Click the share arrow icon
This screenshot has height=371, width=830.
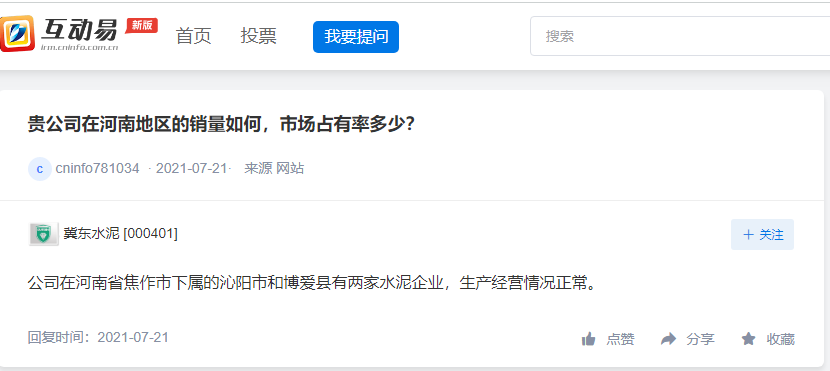(669, 339)
